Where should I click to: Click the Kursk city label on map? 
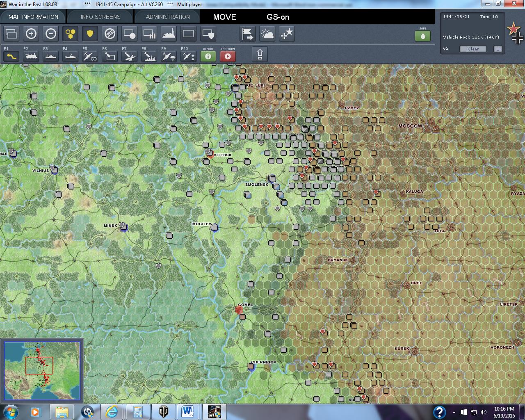[402, 349]
